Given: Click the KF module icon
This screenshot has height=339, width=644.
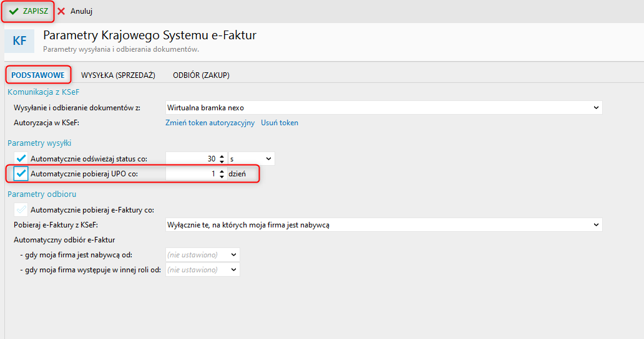Looking at the screenshot, I should click(x=19, y=41).
